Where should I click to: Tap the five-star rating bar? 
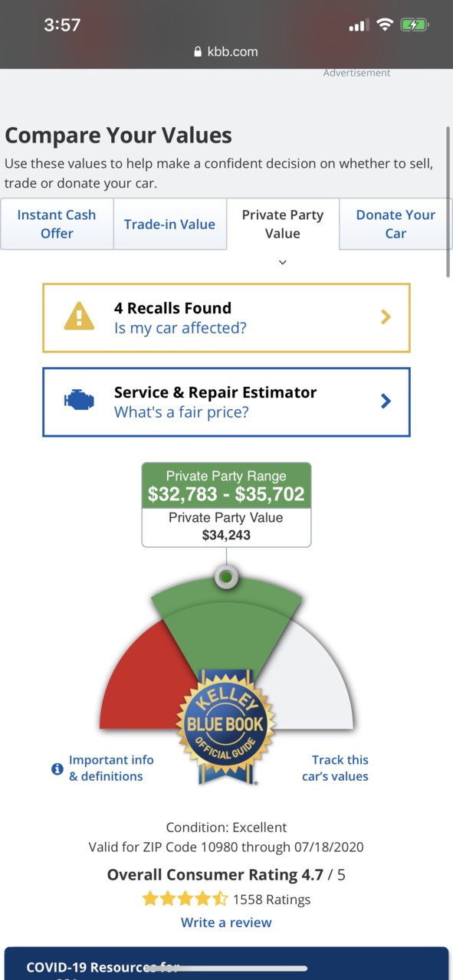coord(185,899)
